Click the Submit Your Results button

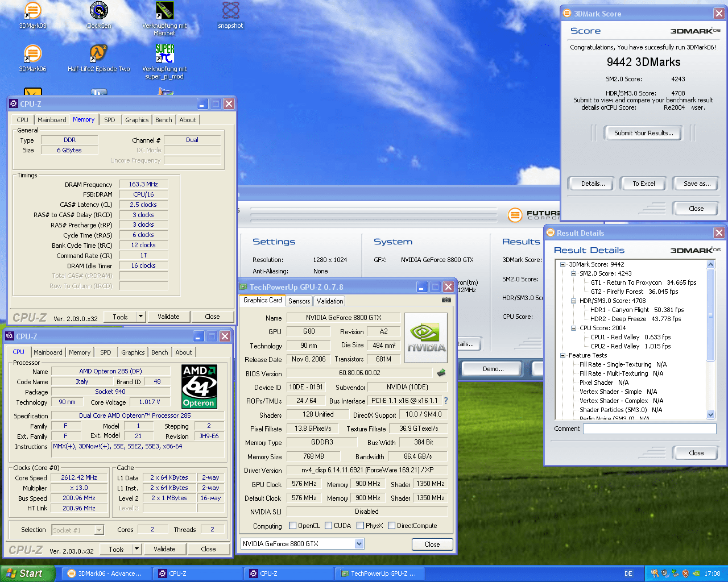coord(643,133)
